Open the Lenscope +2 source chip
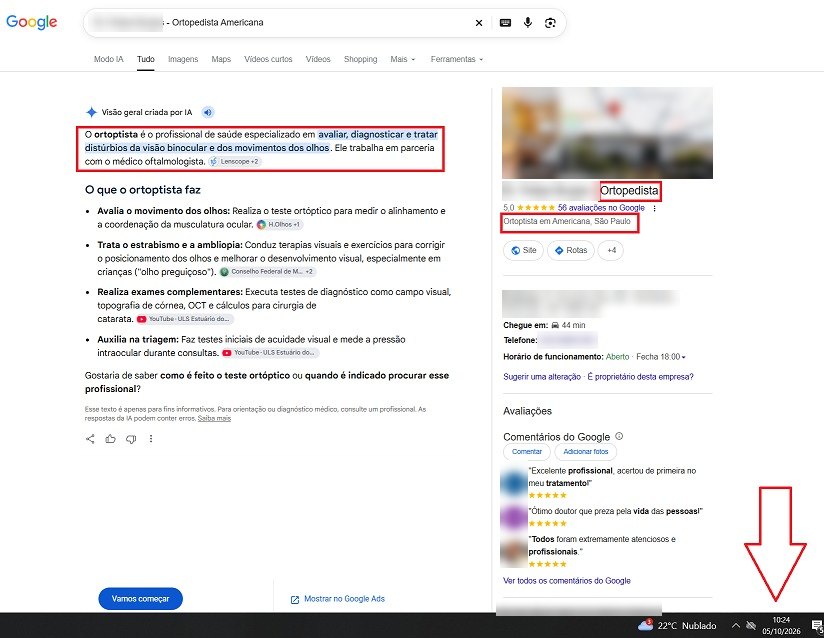This screenshot has width=824, height=638. pos(234,161)
